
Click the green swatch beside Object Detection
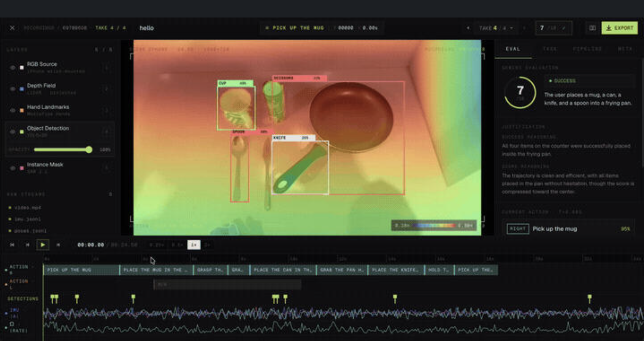coord(22,132)
